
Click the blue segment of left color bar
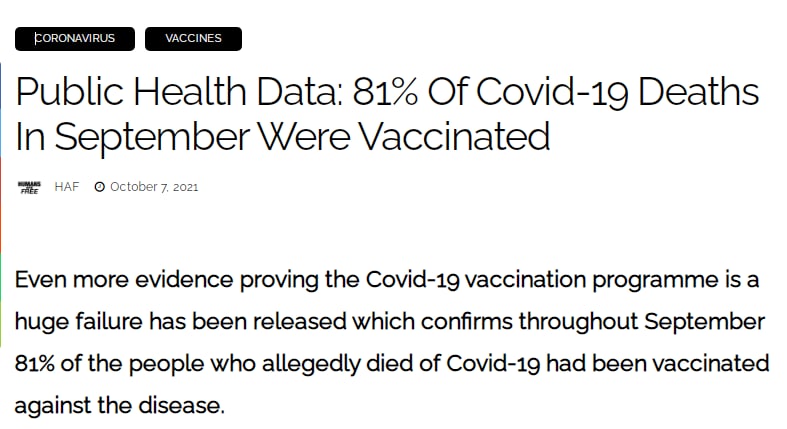coord(1,109)
